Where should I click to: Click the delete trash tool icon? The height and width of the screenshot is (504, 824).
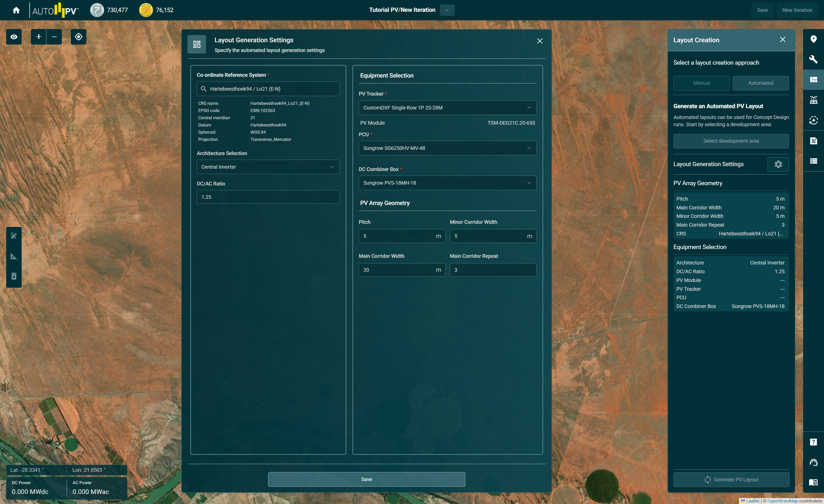point(14,276)
